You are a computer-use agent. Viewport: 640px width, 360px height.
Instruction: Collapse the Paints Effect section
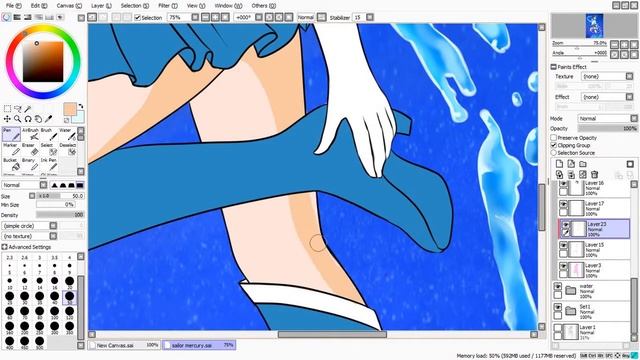click(553, 67)
